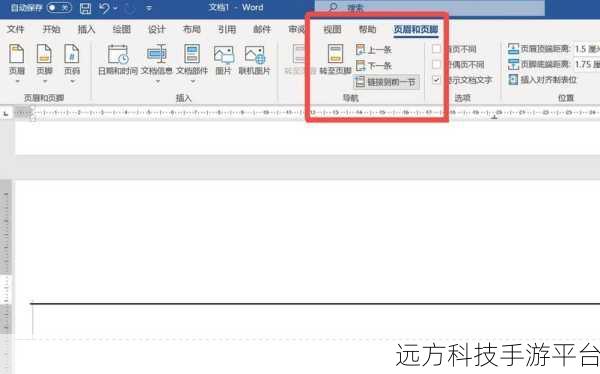Edit 页脚底端距离 footer distance value

point(587,64)
